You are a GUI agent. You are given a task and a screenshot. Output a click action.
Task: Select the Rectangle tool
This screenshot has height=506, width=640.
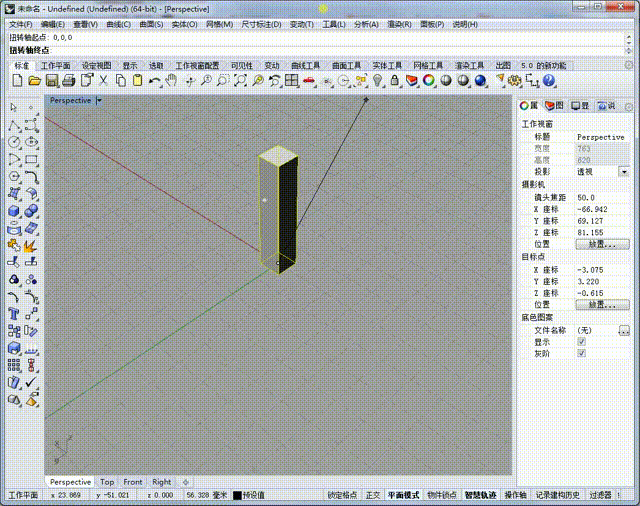pos(31,160)
